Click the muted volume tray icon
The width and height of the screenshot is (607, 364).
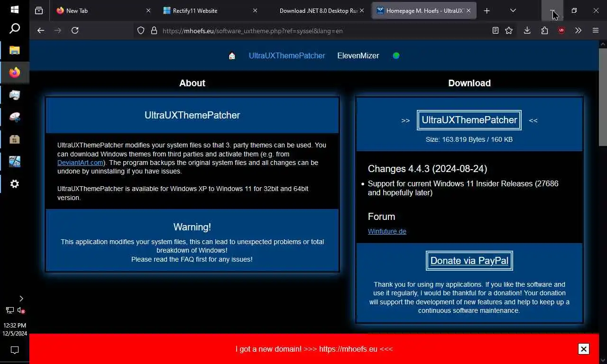(x=21, y=310)
